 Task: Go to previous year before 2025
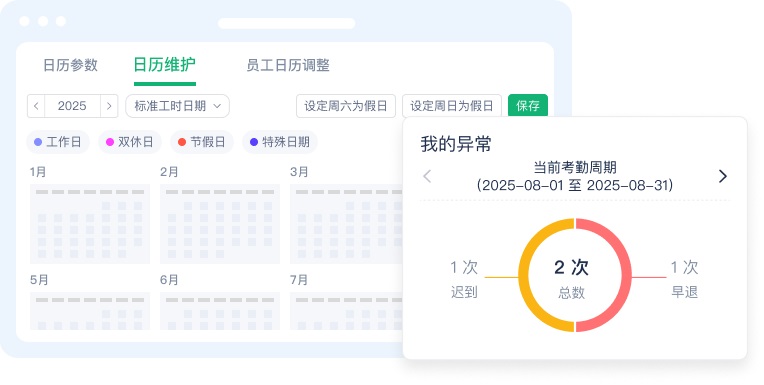tap(36, 106)
